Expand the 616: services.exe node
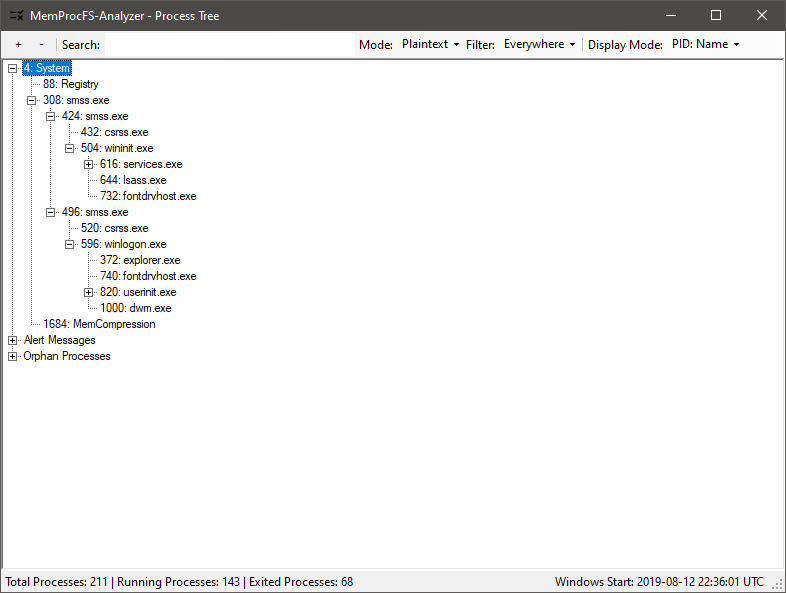786x593 pixels. (x=89, y=164)
